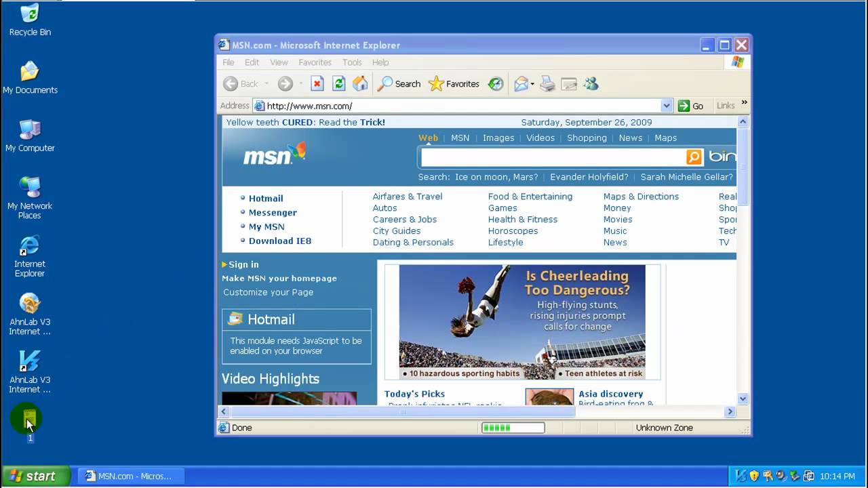
Task: Open the Mail button dropdown arrow
Action: click(532, 84)
